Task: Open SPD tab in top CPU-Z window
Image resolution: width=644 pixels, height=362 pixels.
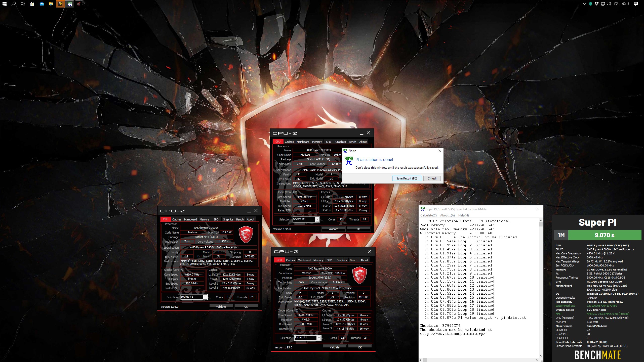Action: (328, 142)
